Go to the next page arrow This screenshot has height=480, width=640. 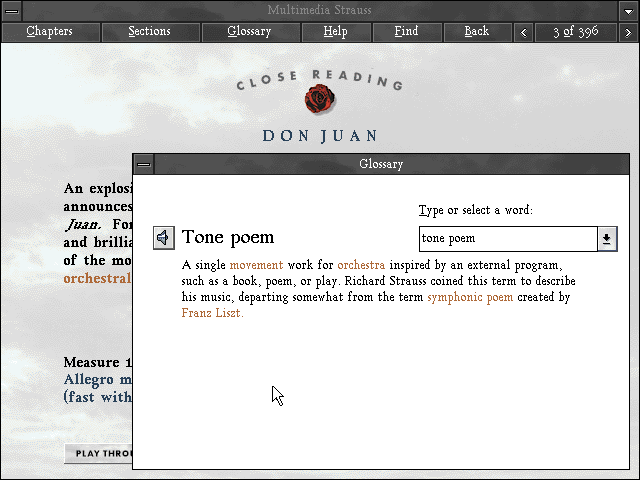(x=628, y=32)
